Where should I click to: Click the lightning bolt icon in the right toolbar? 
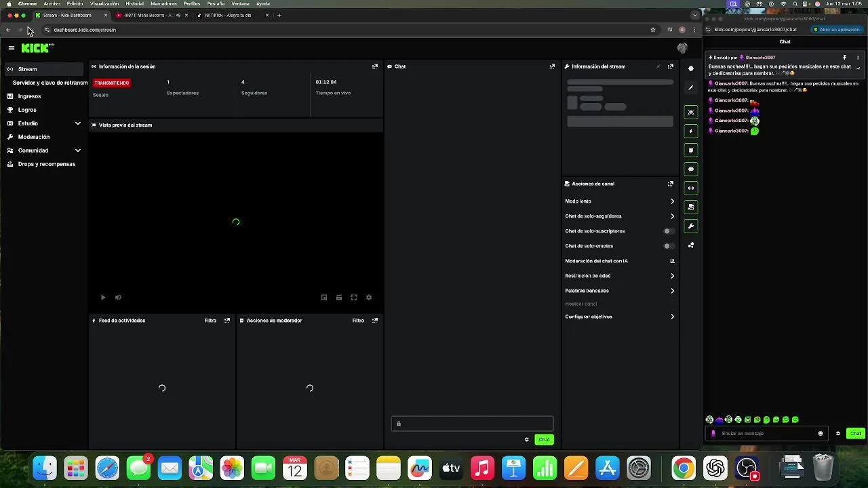click(x=691, y=131)
